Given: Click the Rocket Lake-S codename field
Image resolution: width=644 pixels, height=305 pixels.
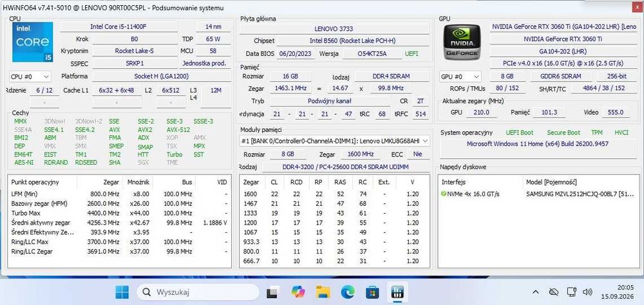Looking at the screenshot, I should coord(135,51).
